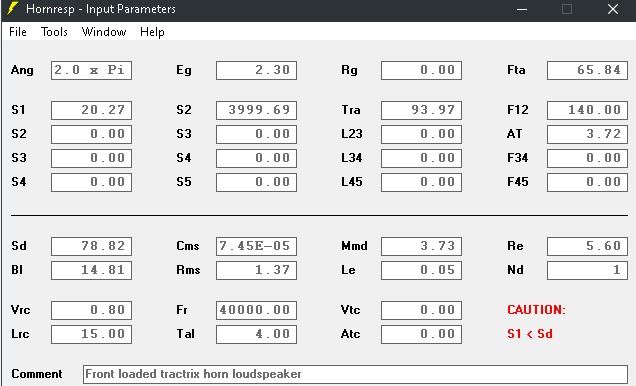Click the Cms label
636x386 pixels.
tap(188, 246)
